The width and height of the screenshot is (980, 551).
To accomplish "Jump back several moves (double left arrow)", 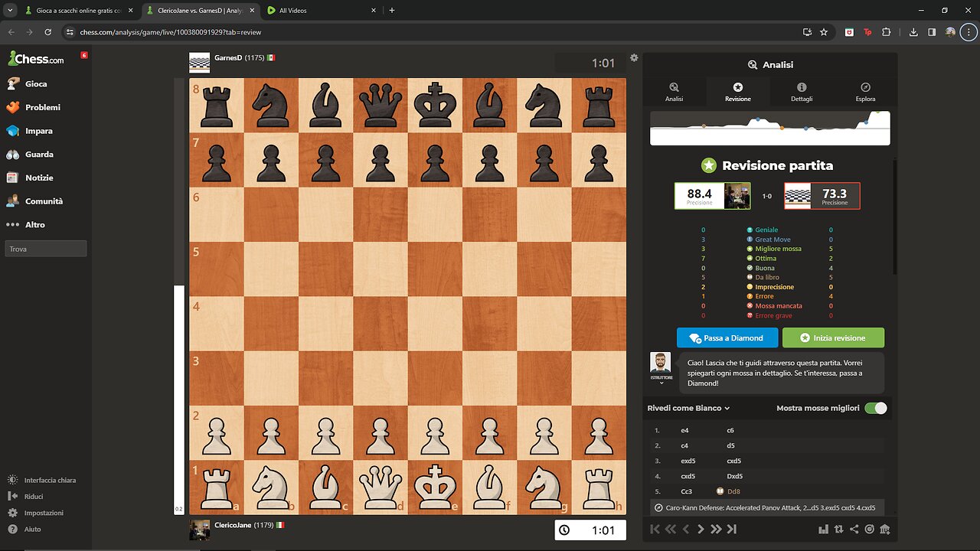I will [671, 529].
